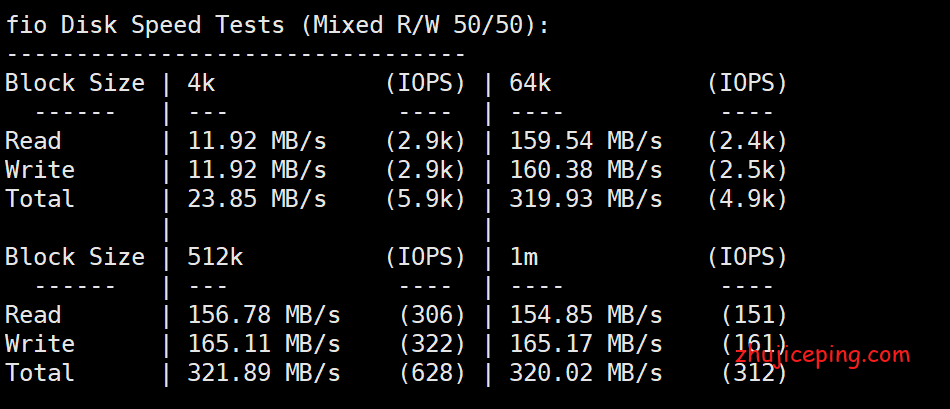Click the 1m total 320.02 MB/s

[586, 373]
